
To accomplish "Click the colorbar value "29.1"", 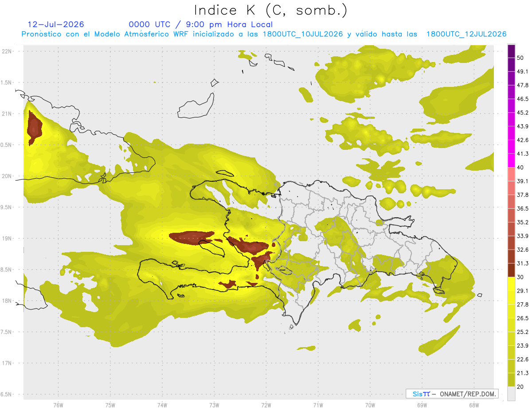I will click(x=523, y=290).
